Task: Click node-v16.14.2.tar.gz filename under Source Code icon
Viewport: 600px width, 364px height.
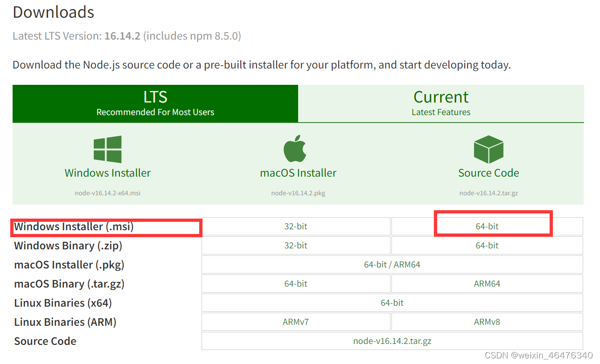Action: click(488, 193)
